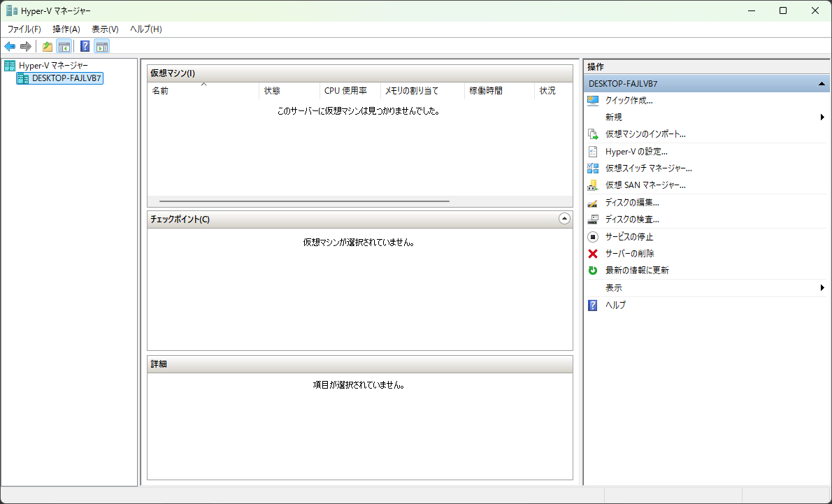This screenshot has height=504, width=832.
Task: Sort by CPU 使用率 column header
Action: 350,92
